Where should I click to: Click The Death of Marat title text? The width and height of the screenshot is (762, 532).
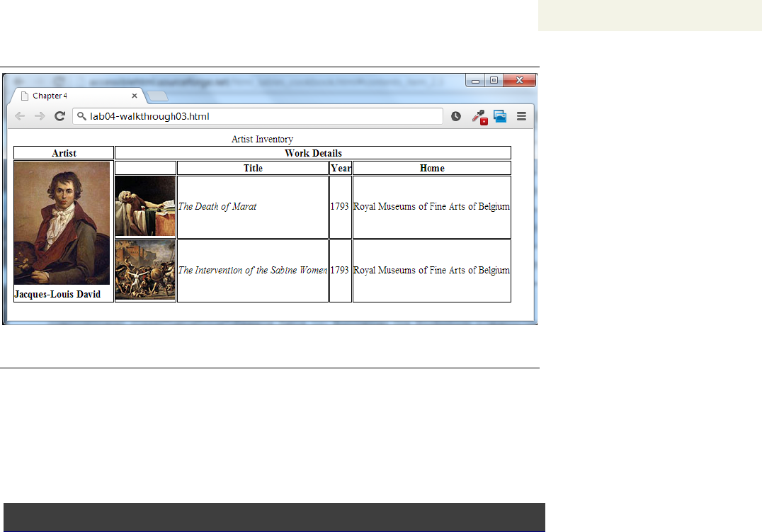tap(217, 207)
